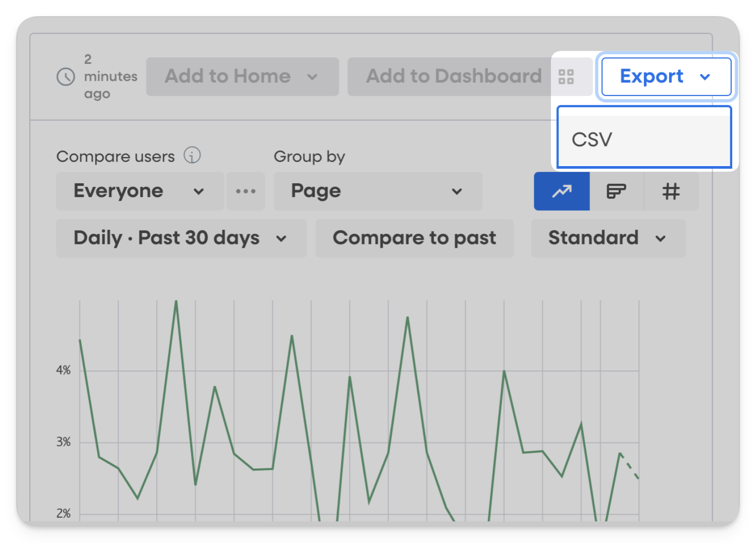Switch to the line chart view
The image size is (756, 543).
[562, 191]
